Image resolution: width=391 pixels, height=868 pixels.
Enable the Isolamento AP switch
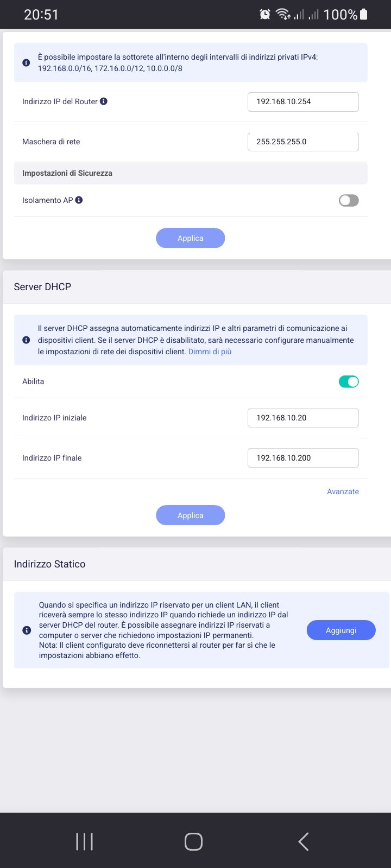coord(349,201)
